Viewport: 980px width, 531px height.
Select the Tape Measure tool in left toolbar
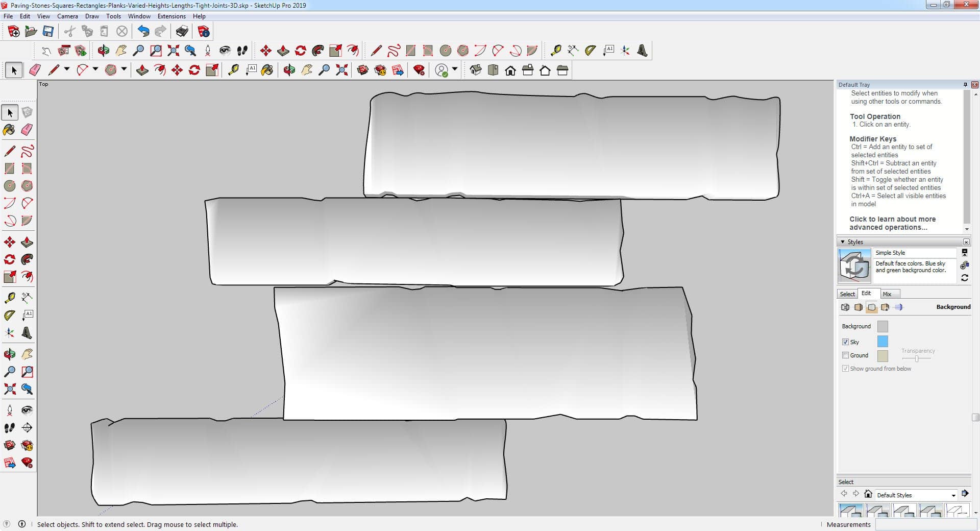point(9,298)
